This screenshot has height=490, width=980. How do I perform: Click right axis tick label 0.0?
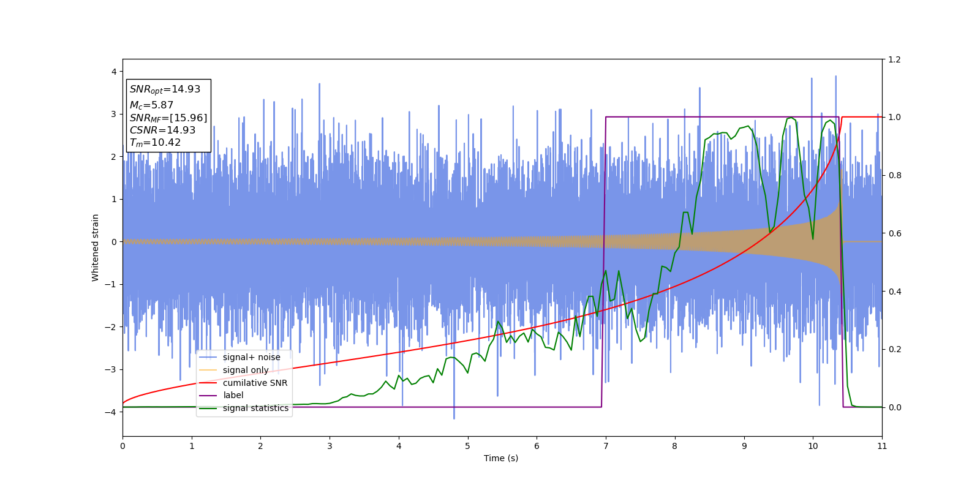tap(894, 407)
